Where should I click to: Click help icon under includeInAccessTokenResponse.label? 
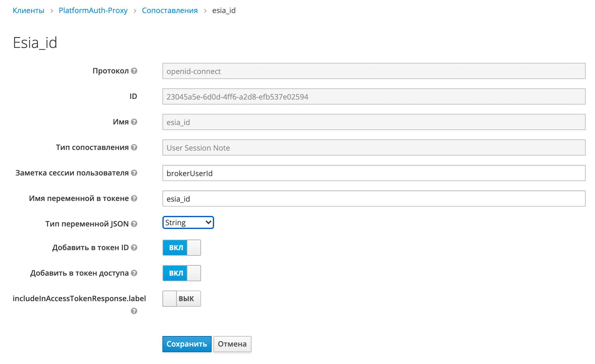click(134, 311)
